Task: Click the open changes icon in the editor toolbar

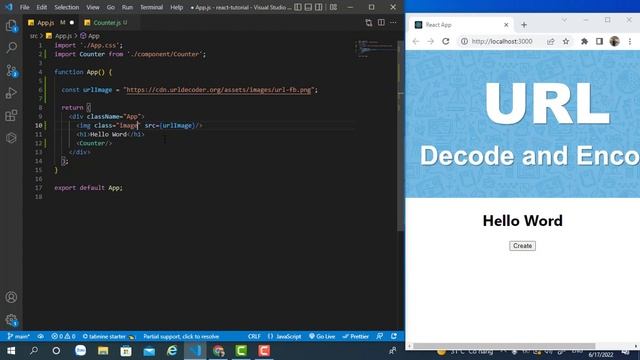Action: click(369, 23)
